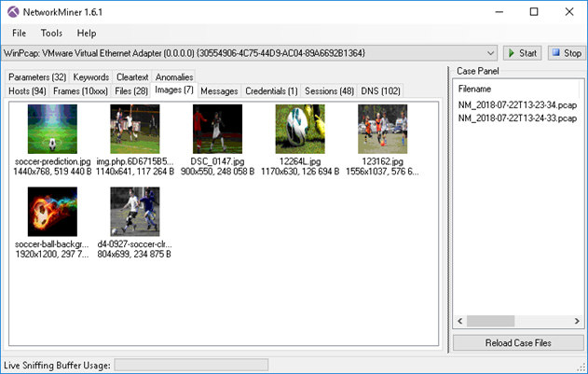Expand the WinPcap adapter dropdown
588x374 pixels.
point(490,53)
